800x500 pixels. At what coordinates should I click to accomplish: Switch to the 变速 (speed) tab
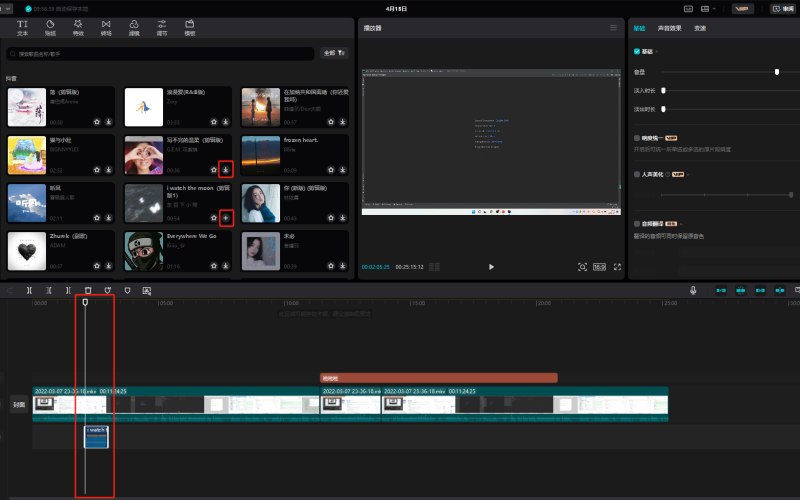click(700, 28)
